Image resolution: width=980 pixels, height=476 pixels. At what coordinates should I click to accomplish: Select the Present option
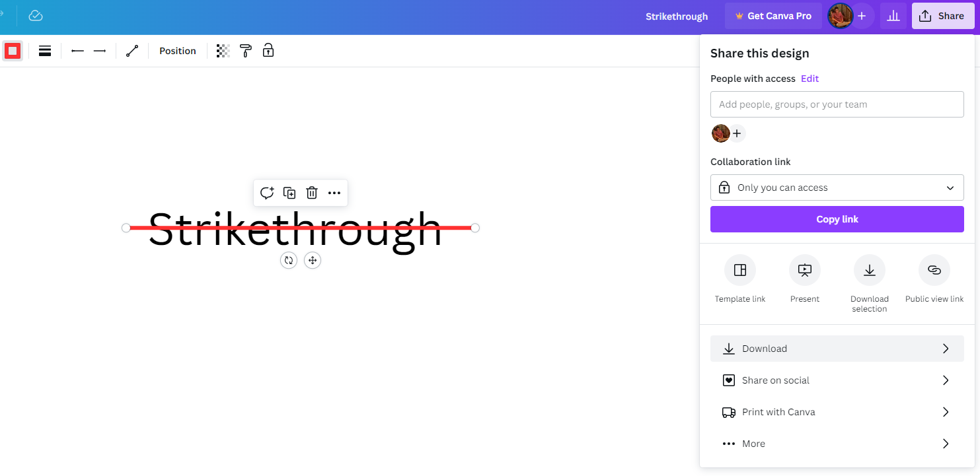(805, 279)
